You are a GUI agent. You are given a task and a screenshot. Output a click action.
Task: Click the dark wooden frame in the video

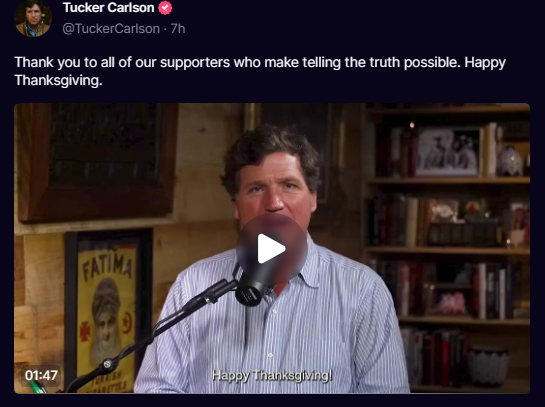pos(97,162)
